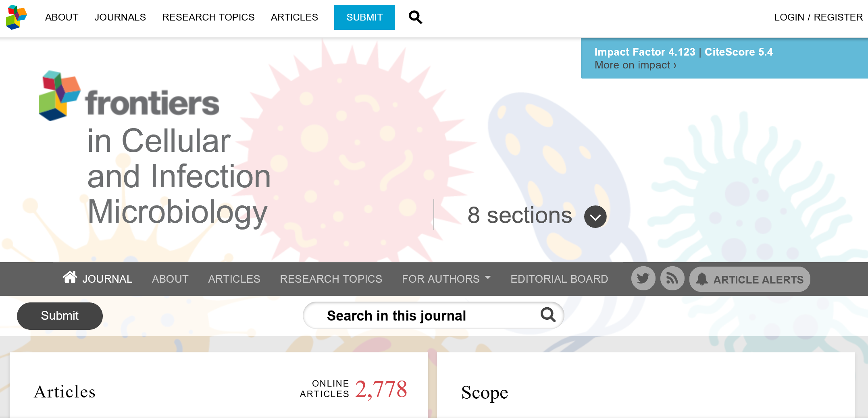Click the dark Submit pill button

click(60, 316)
